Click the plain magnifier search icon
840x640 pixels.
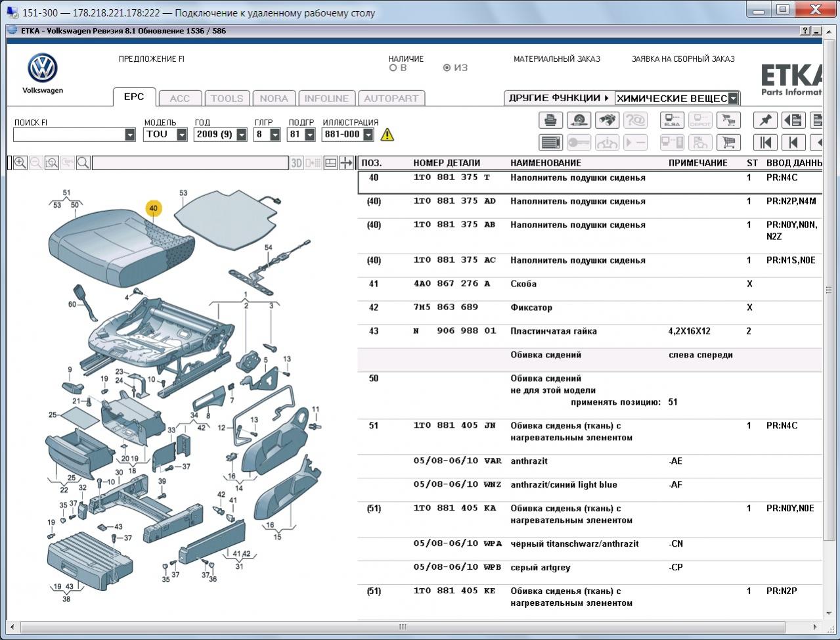[83, 163]
